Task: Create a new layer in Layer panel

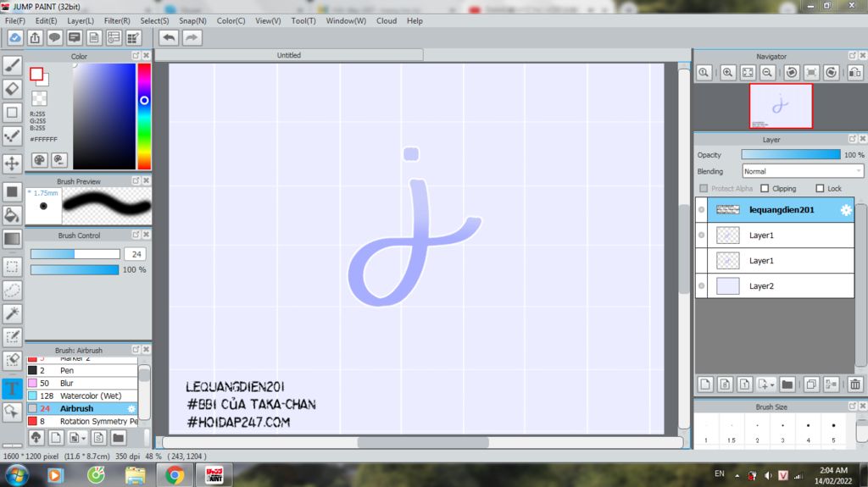Action: [x=705, y=384]
